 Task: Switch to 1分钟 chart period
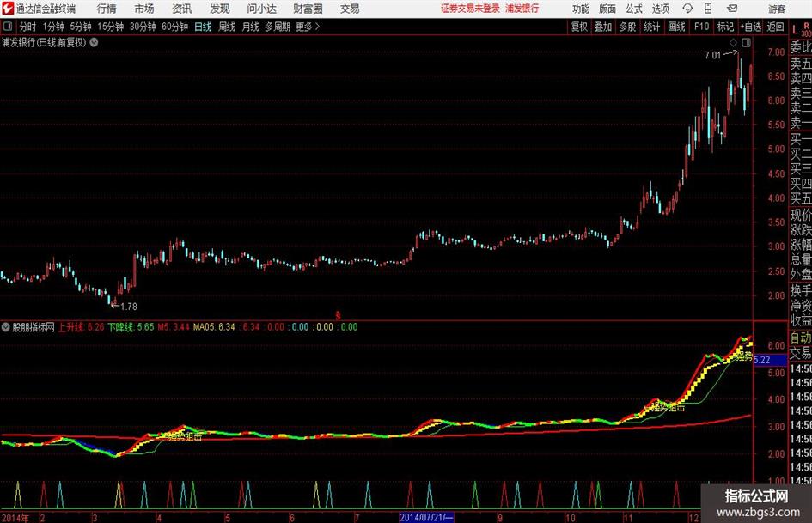click(x=53, y=27)
